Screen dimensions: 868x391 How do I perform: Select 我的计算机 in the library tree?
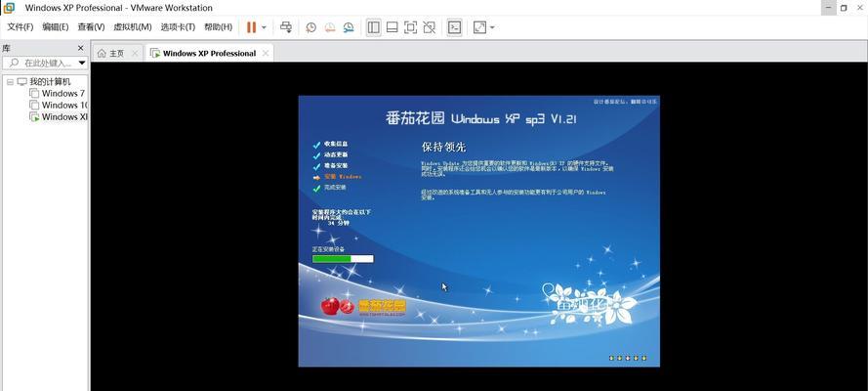pyautogui.click(x=50, y=82)
